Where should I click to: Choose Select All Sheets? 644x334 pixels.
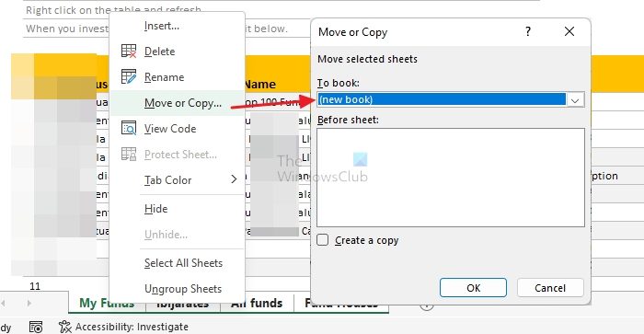183,263
